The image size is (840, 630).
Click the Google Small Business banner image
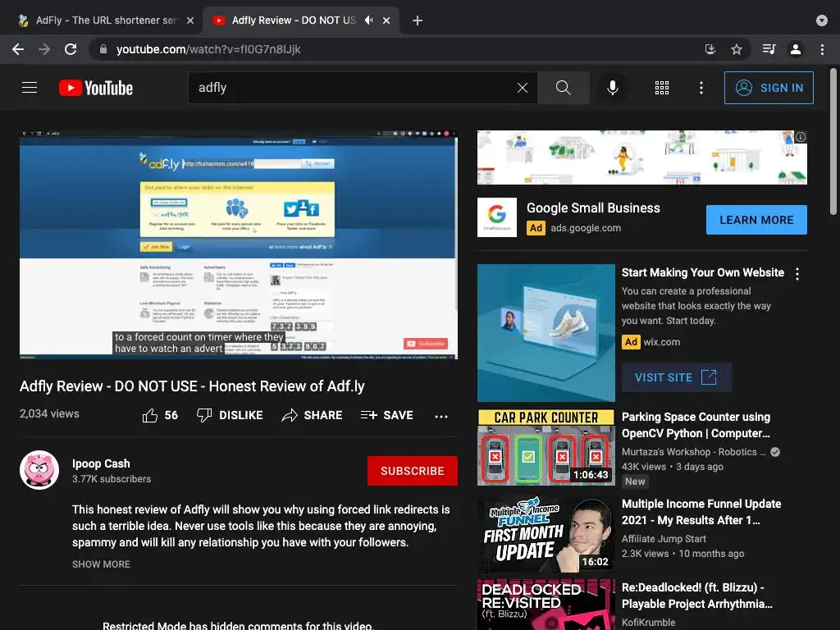(x=641, y=157)
